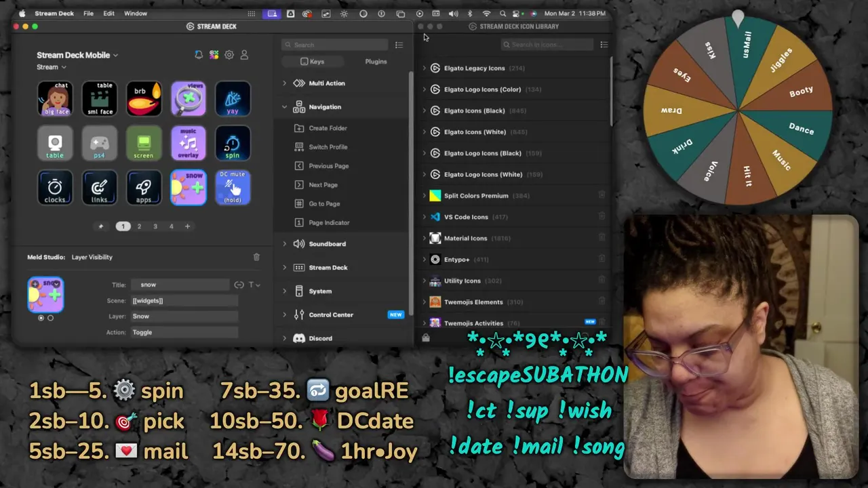The height and width of the screenshot is (488, 868).
Task: Select the 'chat big face' key
Action: click(55, 99)
